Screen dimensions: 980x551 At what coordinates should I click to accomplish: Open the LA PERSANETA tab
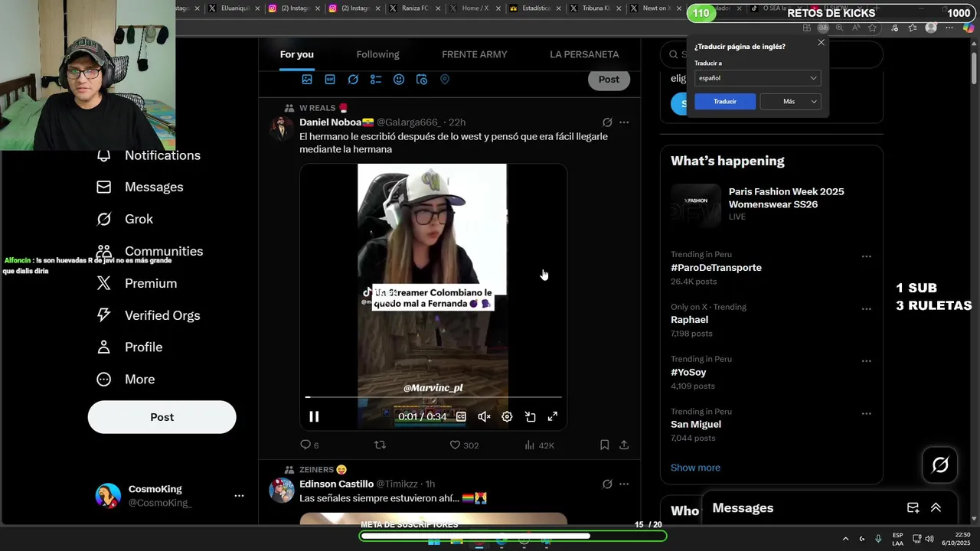pyautogui.click(x=584, y=54)
